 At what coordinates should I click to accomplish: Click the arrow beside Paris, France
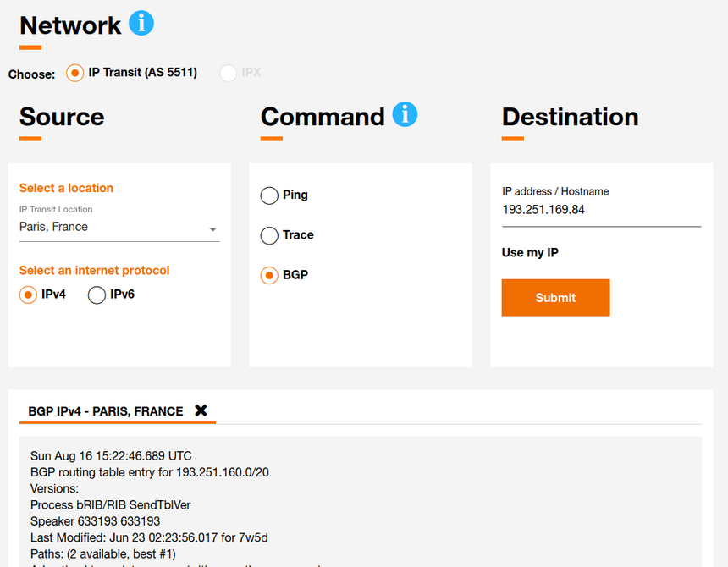(x=212, y=229)
